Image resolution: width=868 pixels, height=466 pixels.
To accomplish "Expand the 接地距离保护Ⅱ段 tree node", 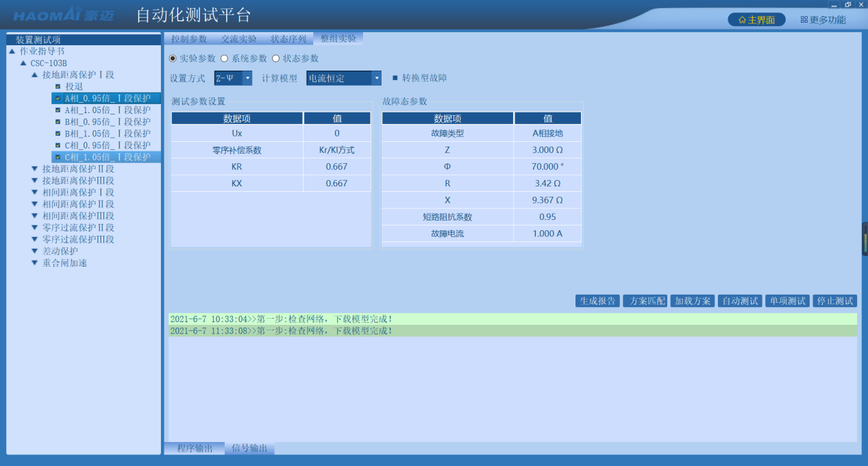I will (35, 169).
